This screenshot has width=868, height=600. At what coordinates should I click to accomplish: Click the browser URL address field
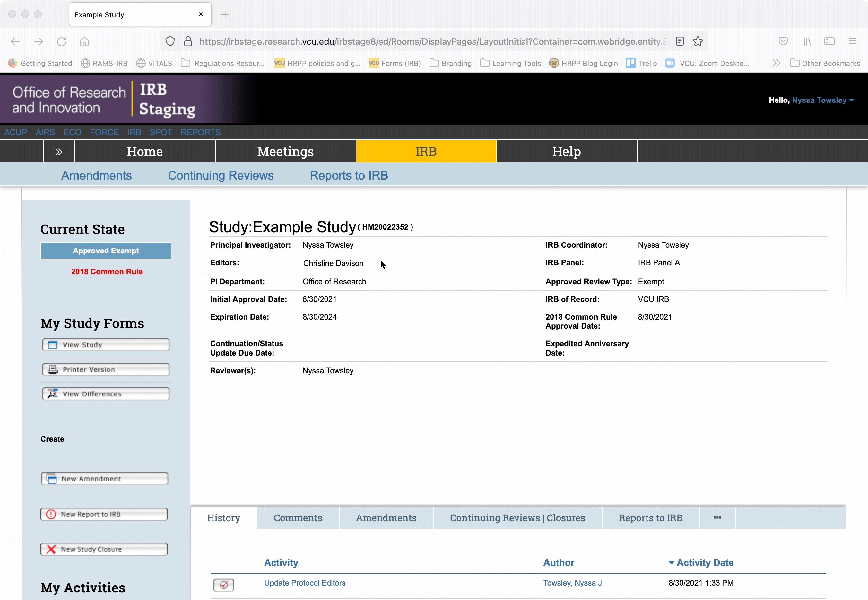pos(432,41)
